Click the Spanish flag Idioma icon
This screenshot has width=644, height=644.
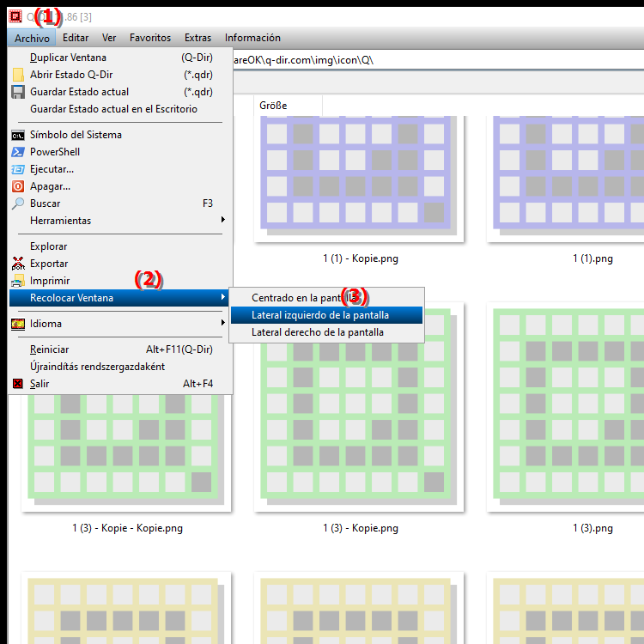[x=18, y=324]
